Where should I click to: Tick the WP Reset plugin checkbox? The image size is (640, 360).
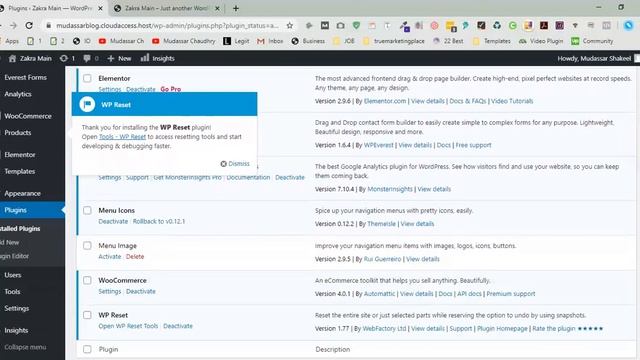87,315
